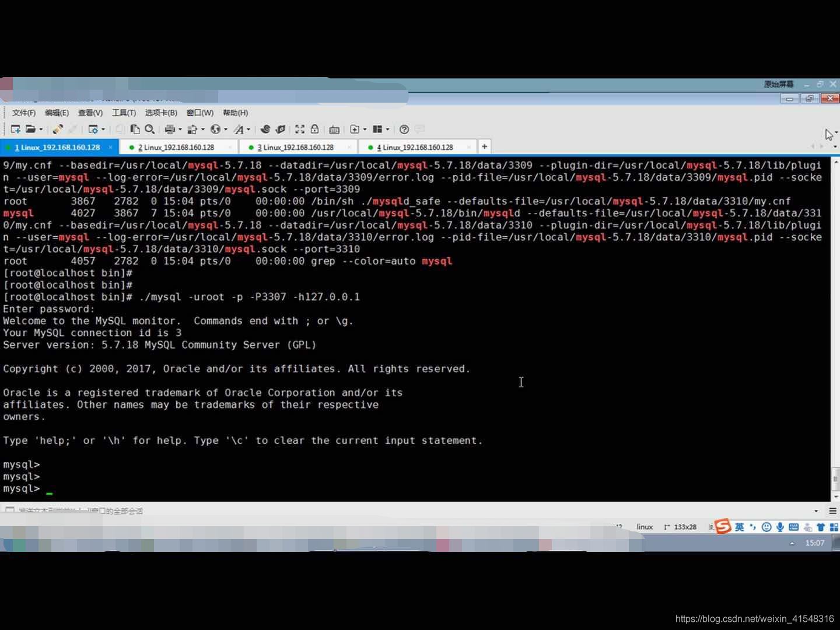Click the connect/reconnect pencil icon
The image size is (840, 630).
58,129
